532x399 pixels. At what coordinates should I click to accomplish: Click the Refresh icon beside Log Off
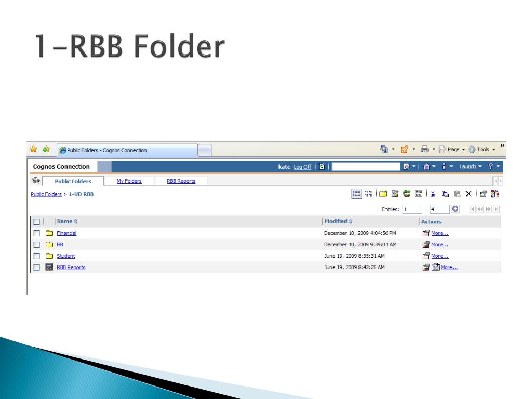[322, 167]
